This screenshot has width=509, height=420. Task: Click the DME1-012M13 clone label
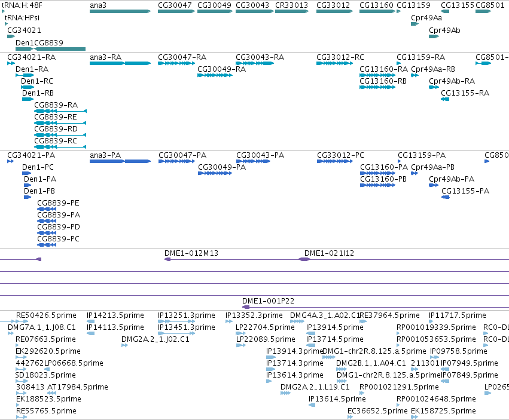coord(191,253)
